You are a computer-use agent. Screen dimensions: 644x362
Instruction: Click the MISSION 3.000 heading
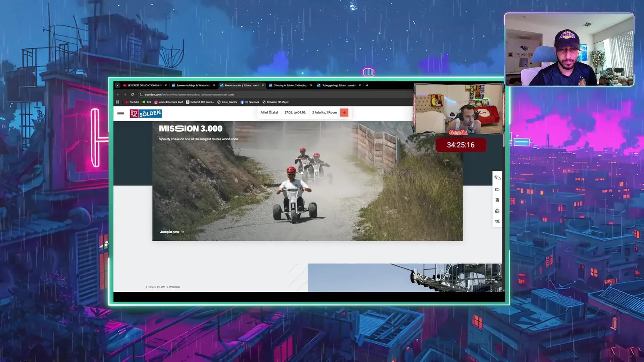coord(191,129)
